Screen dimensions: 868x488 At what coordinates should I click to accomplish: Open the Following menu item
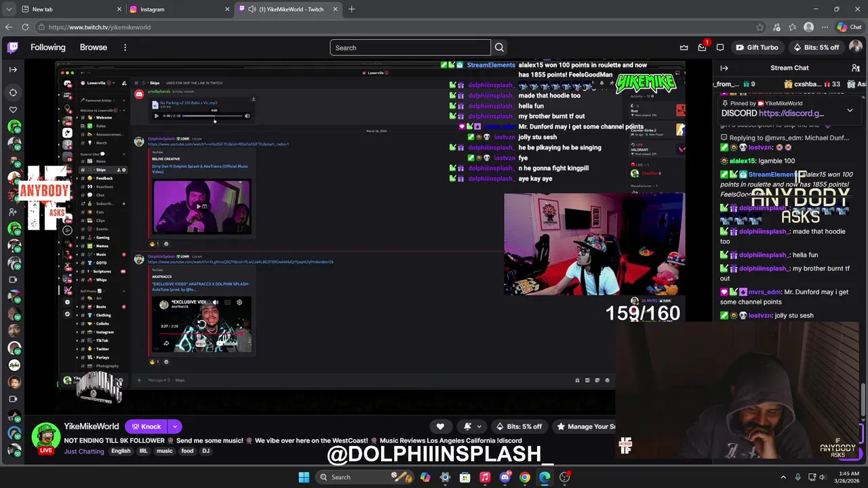coord(47,47)
